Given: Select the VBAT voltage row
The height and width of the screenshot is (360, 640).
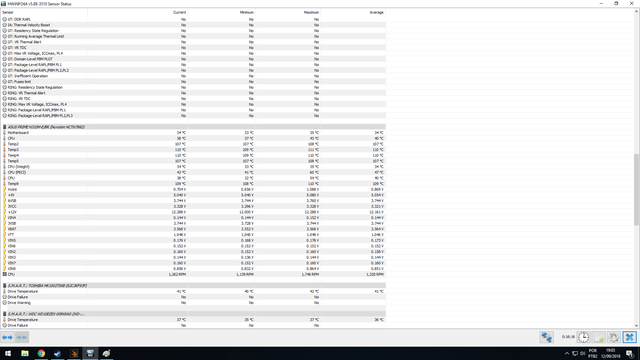Looking at the screenshot, I should pyautogui.click(x=193, y=229).
